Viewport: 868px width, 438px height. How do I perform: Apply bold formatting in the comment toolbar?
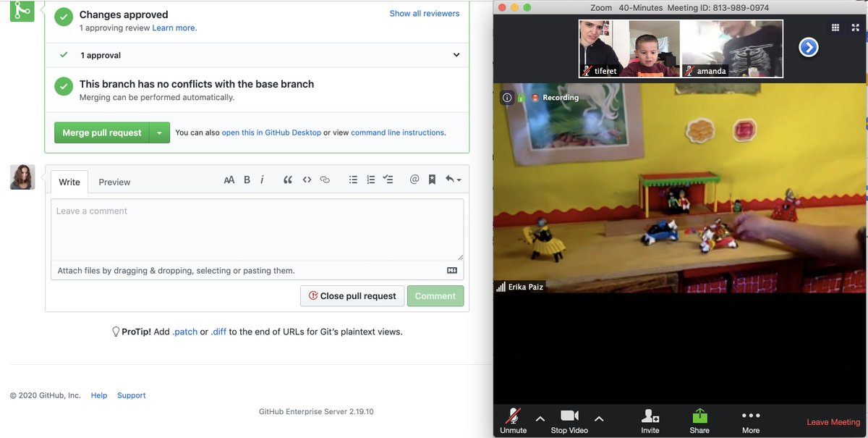point(246,179)
